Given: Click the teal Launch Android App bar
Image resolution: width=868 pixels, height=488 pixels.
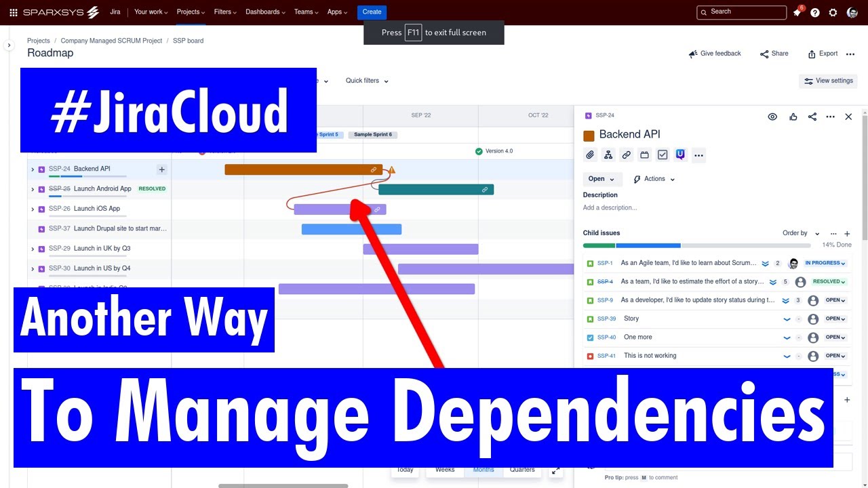Looking at the screenshot, I should pos(436,189).
